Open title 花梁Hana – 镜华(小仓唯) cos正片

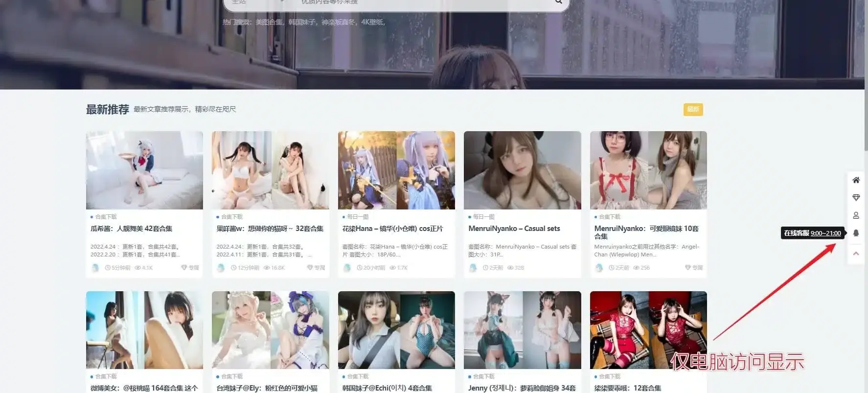392,229
